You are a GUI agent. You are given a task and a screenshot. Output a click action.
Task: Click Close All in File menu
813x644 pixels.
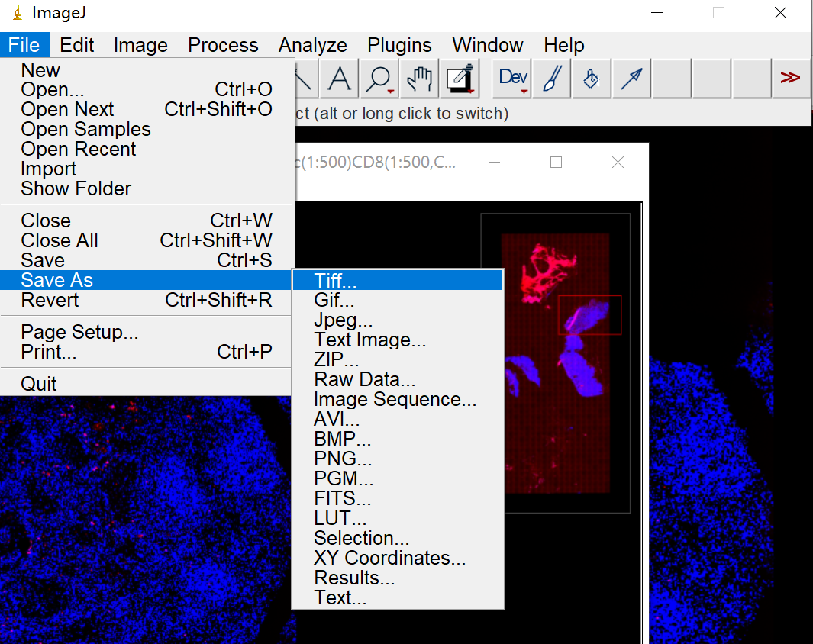click(x=60, y=240)
